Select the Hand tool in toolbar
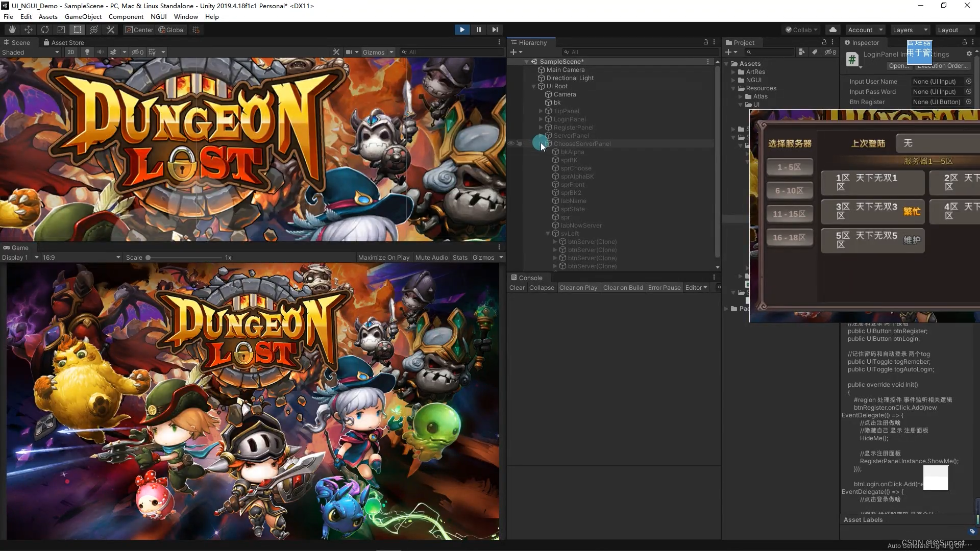Screen dimensions: 980x551 click(x=12, y=30)
